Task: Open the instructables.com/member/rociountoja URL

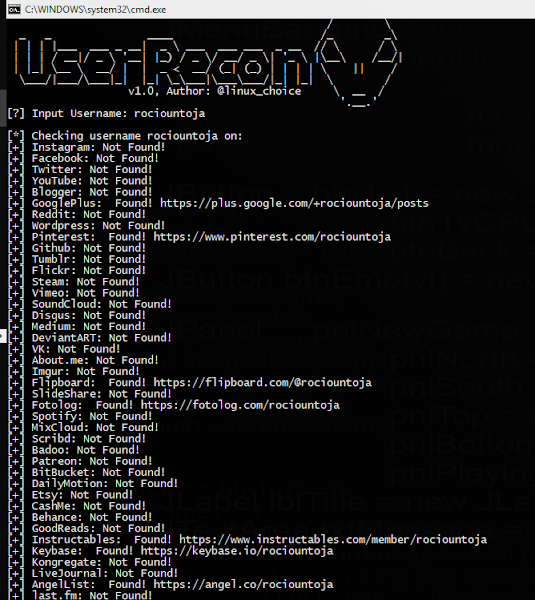Action: click(x=333, y=540)
